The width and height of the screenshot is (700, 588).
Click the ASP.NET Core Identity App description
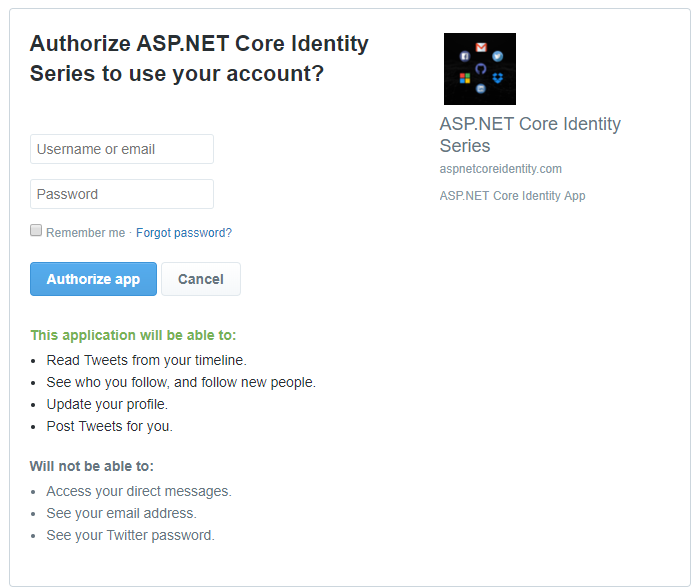tap(512, 196)
